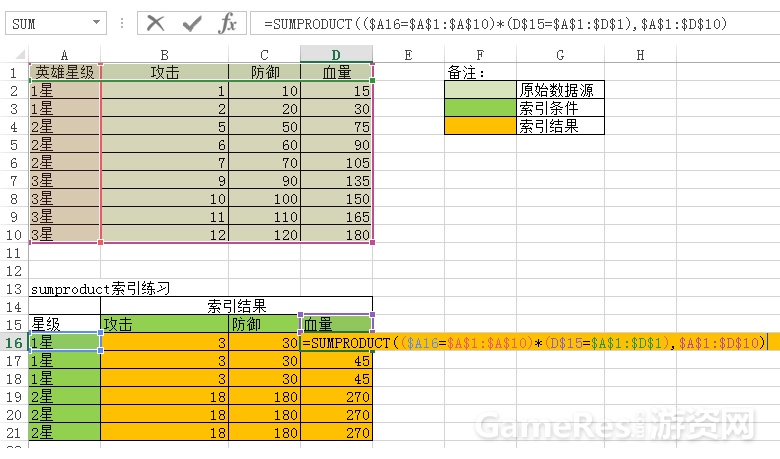Select row 16 header

[14, 343]
